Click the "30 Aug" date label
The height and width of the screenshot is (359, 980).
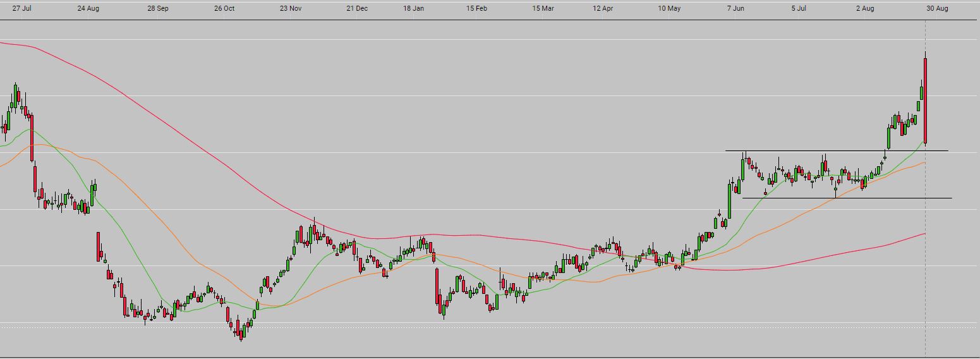(x=937, y=9)
